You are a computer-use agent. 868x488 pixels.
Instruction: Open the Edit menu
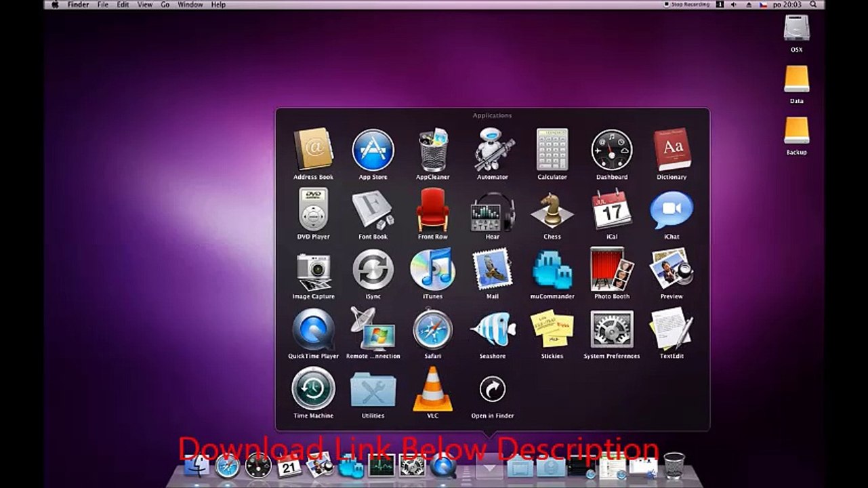[123, 4]
